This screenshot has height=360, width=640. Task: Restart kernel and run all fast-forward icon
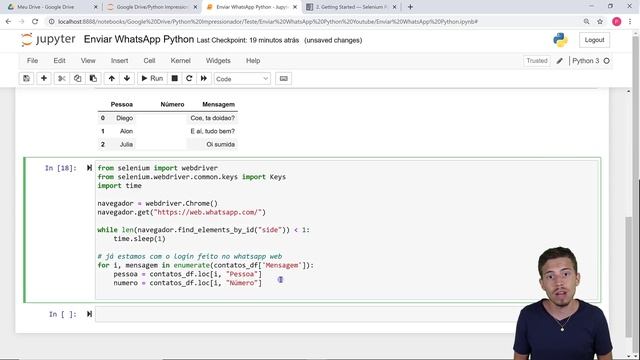pos(204,78)
